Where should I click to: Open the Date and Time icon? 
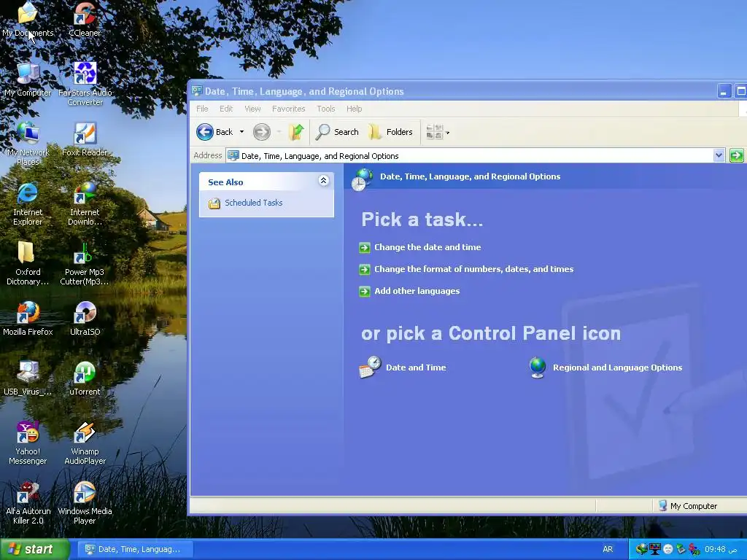click(x=403, y=367)
